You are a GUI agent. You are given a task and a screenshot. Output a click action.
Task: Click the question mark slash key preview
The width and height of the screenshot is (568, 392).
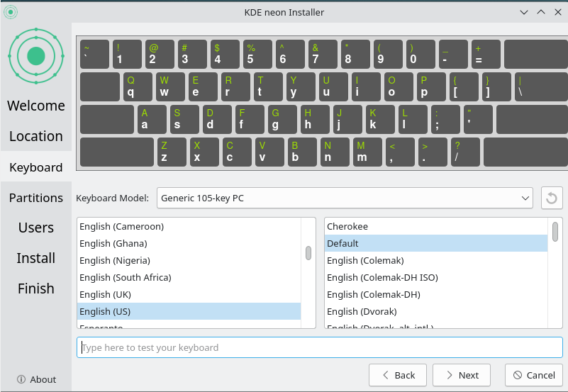465,152
